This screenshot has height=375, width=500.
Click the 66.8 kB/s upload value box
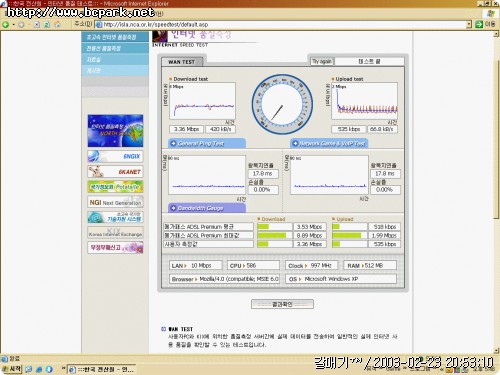(382, 129)
